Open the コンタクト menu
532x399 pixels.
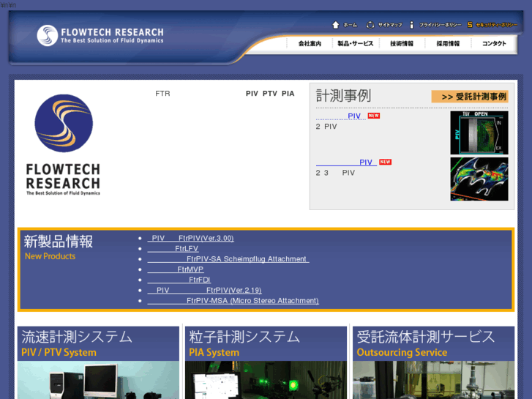(494, 44)
